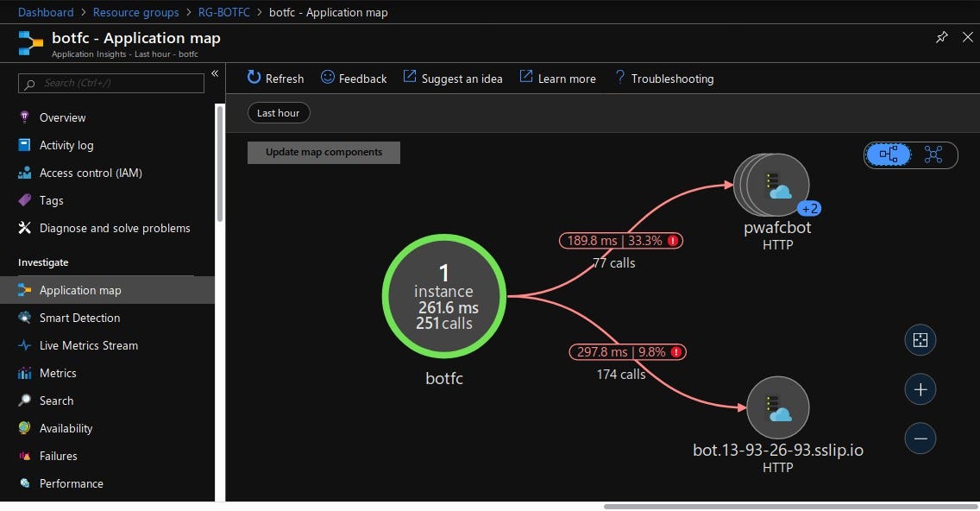This screenshot has height=511, width=980.
Task: Select Application map in the sidebar
Action: point(108,290)
